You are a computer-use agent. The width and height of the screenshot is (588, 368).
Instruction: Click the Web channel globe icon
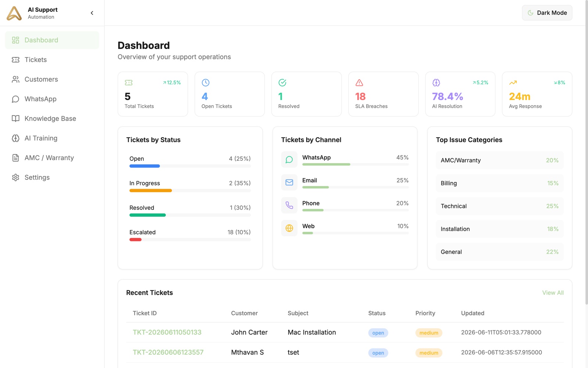(289, 228)
